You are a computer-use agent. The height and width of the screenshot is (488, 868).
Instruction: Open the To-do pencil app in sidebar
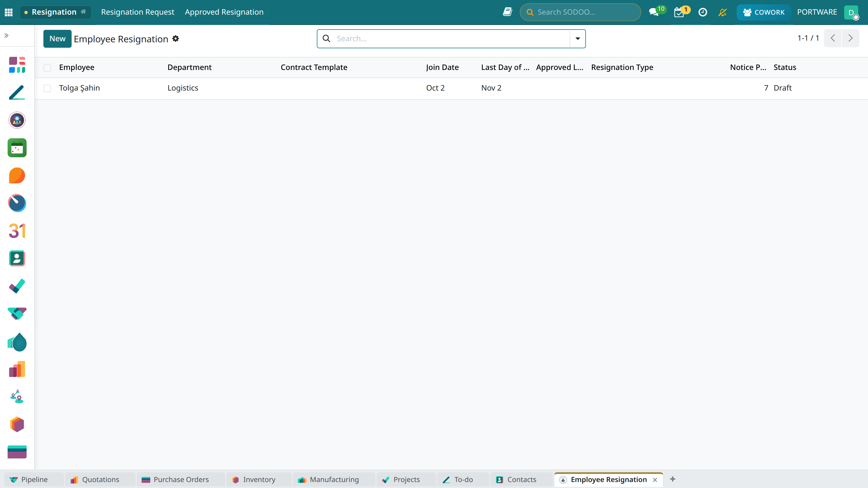tap(17, 92)
